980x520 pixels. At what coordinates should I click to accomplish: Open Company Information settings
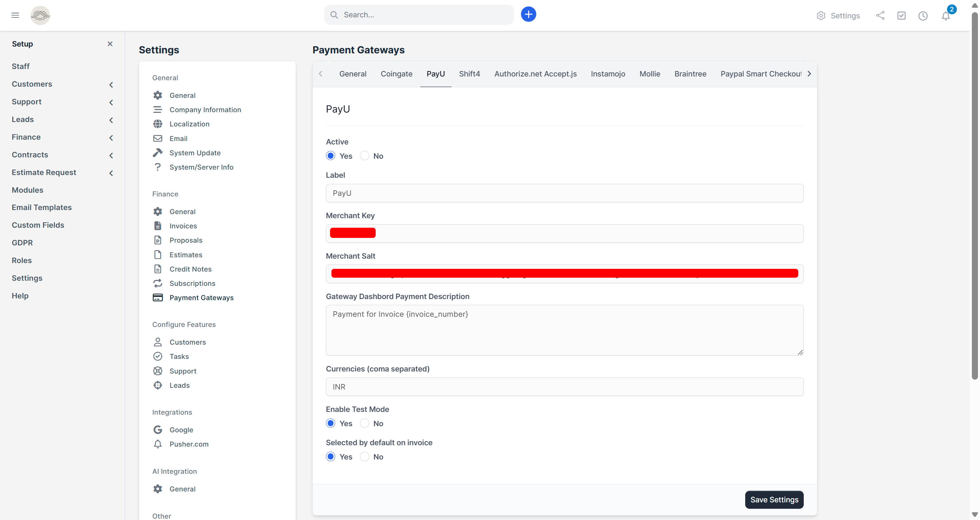coord(205,109)
